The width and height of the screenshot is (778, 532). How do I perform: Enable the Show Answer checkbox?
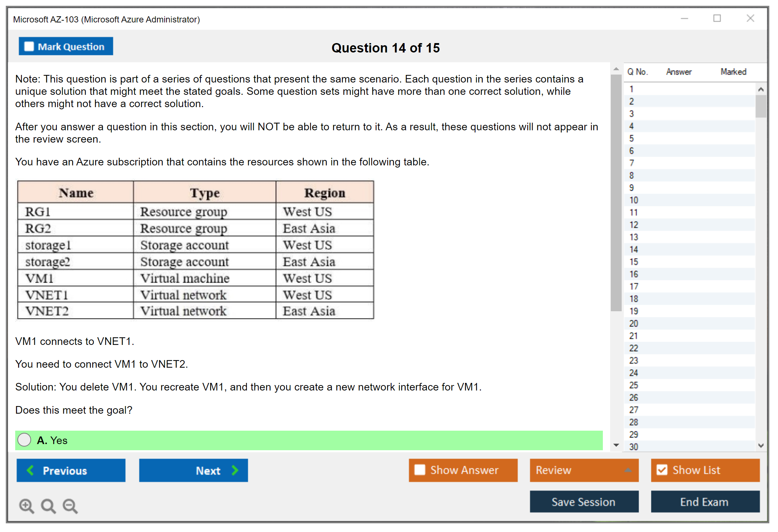tap(420, 470)
